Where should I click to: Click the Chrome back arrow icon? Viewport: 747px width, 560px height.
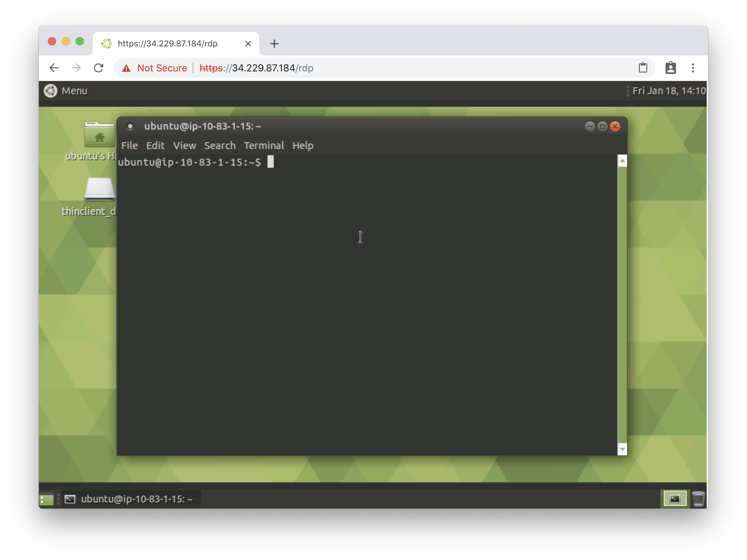(54, 68)
